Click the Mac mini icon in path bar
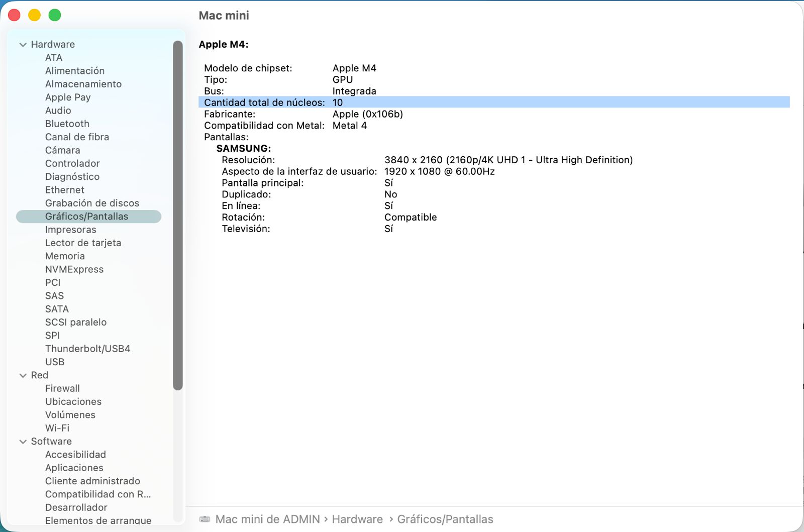804x532 pixels. tap(205, 519)
